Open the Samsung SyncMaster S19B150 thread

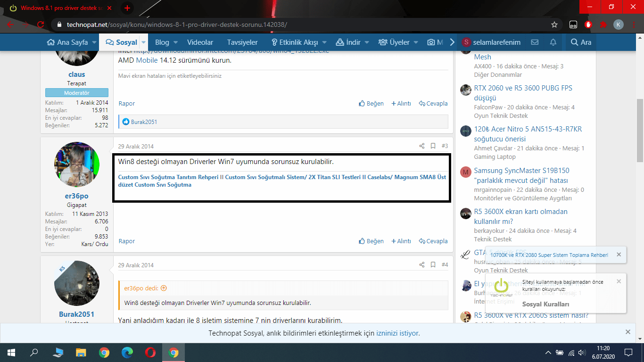(x=521, y=175)
